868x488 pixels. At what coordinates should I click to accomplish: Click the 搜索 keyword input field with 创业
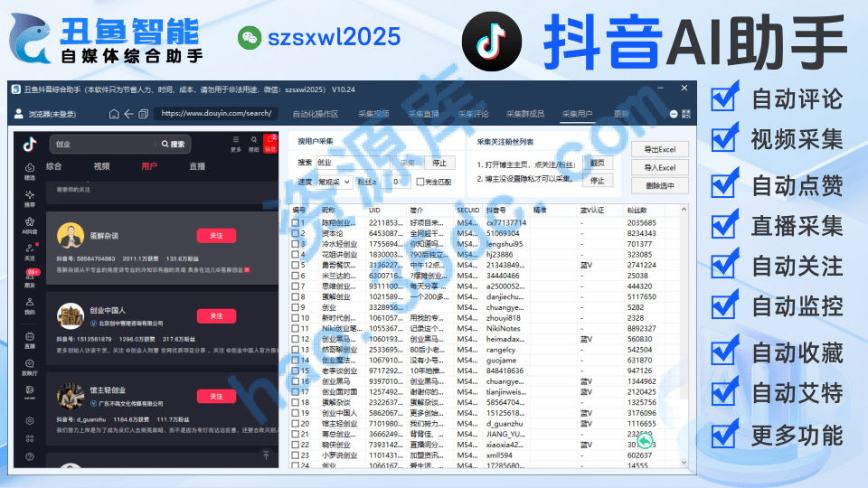[x=353, y=164]
